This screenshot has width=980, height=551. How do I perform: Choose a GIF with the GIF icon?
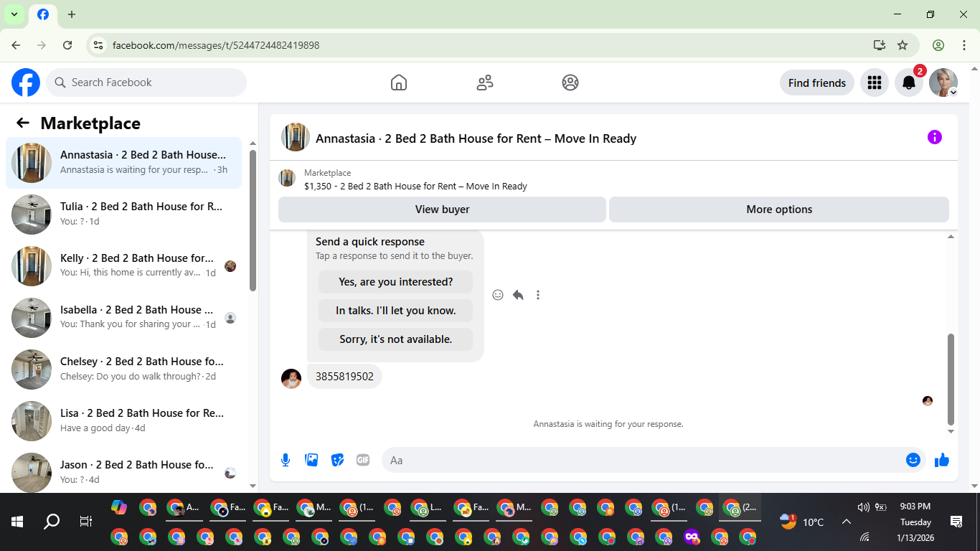363,460
